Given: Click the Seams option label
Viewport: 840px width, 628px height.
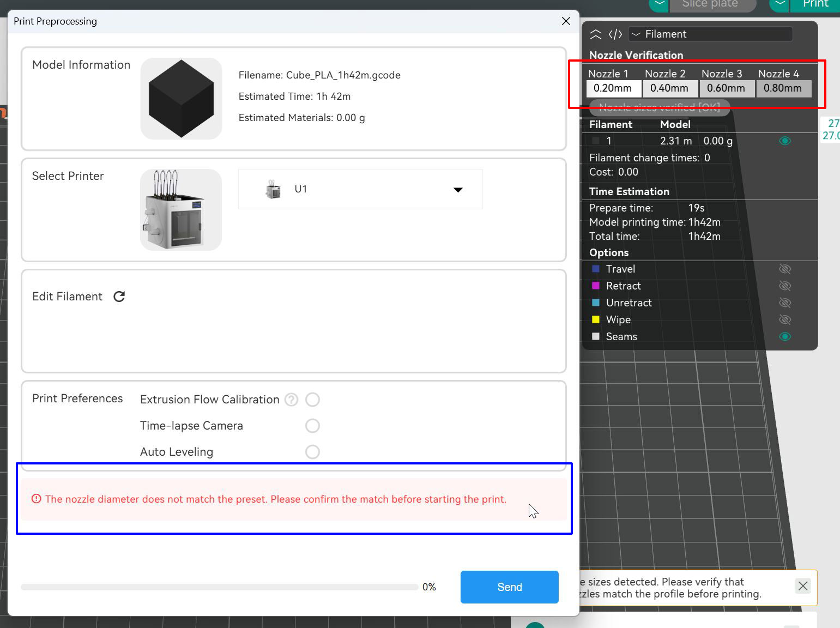Looking at the screenshot, I should point(621,336).
